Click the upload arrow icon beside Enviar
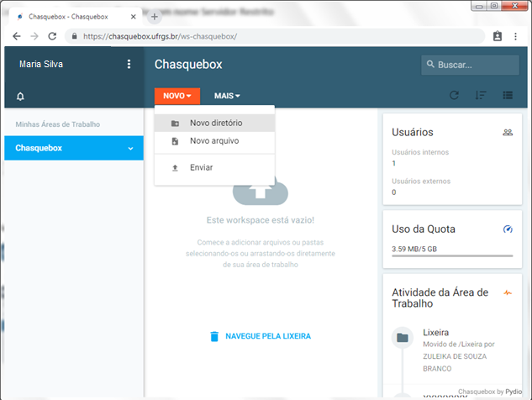 [175, 167]
